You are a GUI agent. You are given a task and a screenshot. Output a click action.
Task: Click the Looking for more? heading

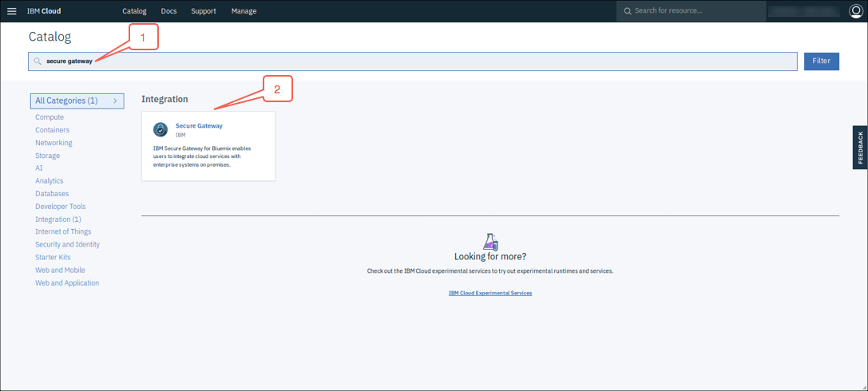(x=490, y=257)
